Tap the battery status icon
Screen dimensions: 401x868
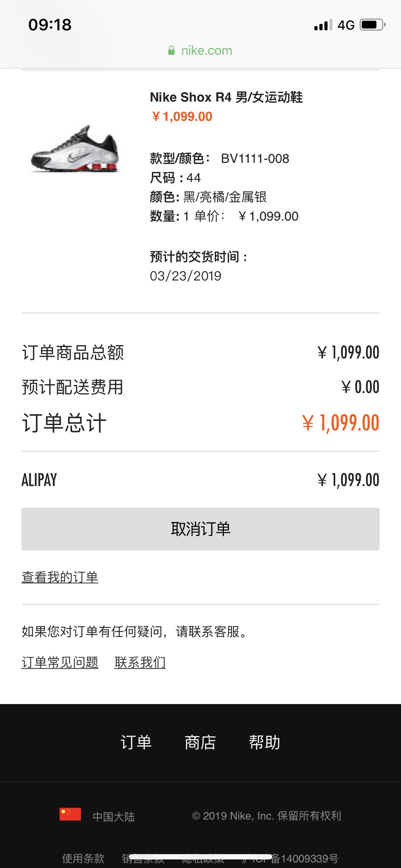pyautogui.click(x=373, y=25)
